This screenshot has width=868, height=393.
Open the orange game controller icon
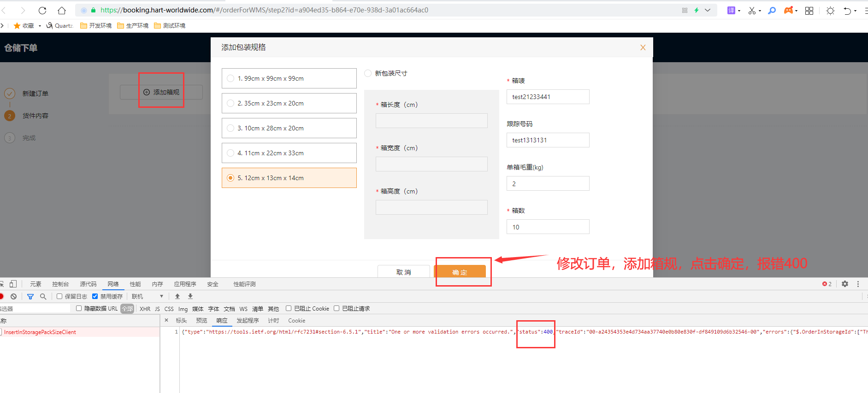788,10
